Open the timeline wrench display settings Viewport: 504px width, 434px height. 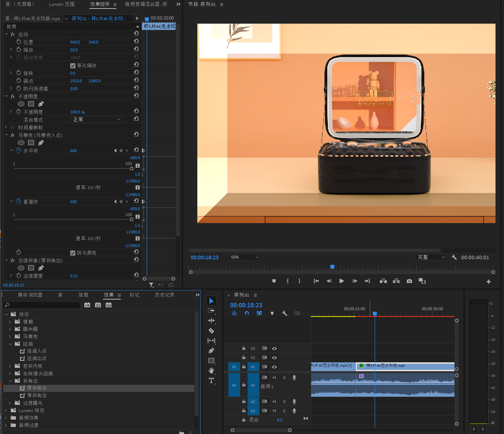tap(285, 313)
